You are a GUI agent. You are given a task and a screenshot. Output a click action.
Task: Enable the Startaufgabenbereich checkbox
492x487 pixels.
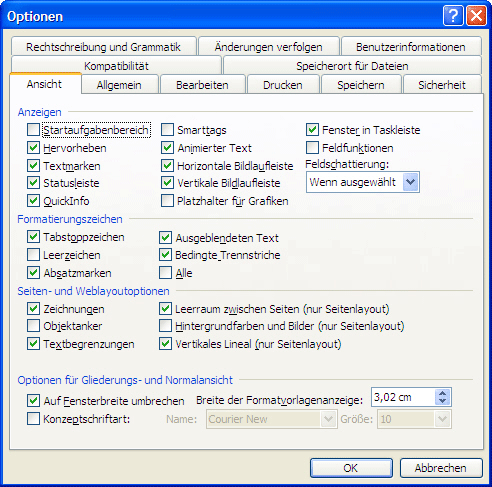tap(33, 129)
